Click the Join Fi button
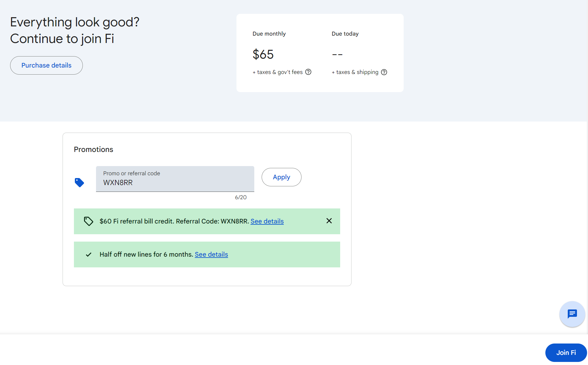The image size is (588, 365). [566, 353]
